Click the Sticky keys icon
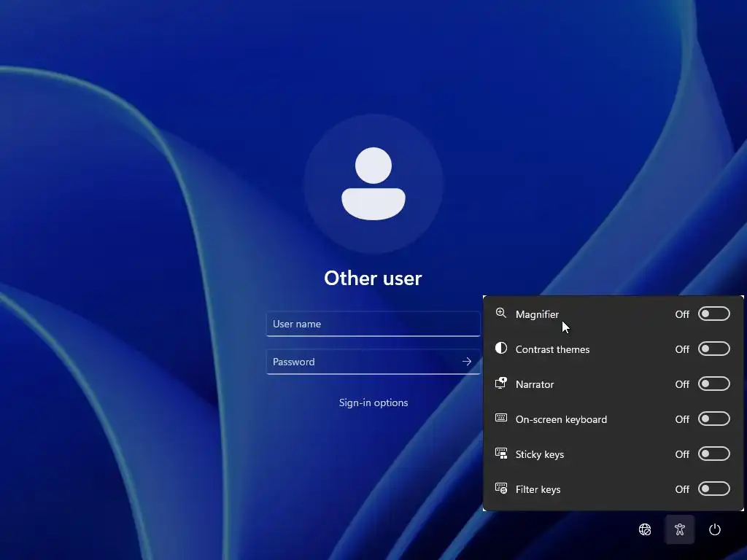Image resolution: width=747 pixels, height=560 pixels. pos(500,453)
